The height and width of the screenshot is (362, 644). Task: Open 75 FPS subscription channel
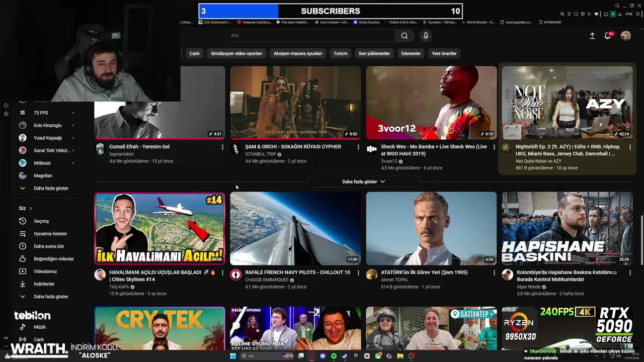(x=48, y=113)
